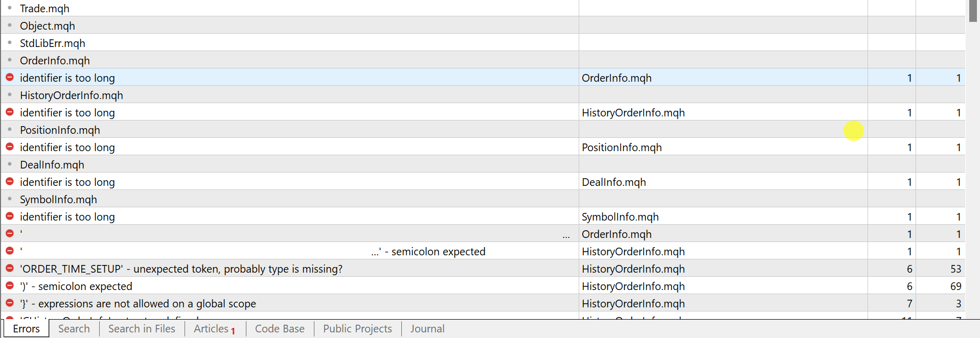Select the SymbolInfo.mqh include row
980x338 pixels.
tap(58, 200)
